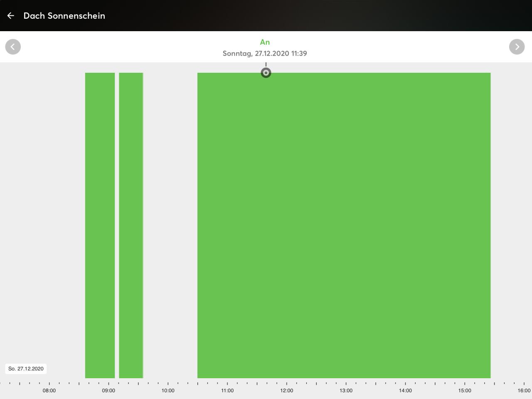The width and height of the screenshot is (532, 399).
Task: Click the 16:00 time axis label
Action: tap(524, 391)
